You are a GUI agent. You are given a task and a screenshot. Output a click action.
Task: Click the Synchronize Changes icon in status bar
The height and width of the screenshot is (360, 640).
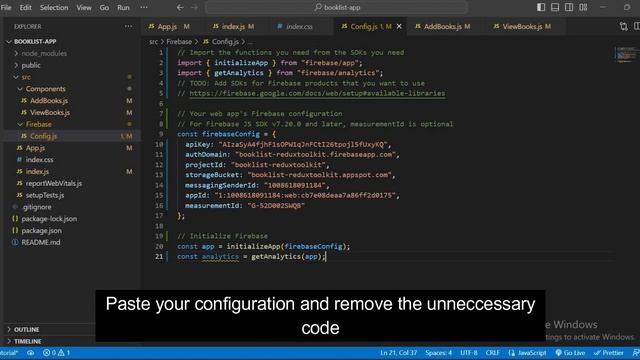pyautogui.click(x=31, y=353)
